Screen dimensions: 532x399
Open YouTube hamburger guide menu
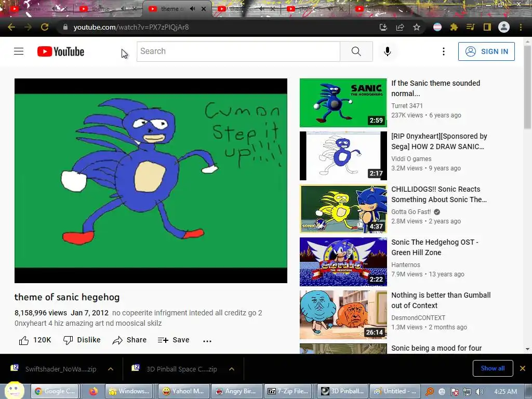(19, 51)
